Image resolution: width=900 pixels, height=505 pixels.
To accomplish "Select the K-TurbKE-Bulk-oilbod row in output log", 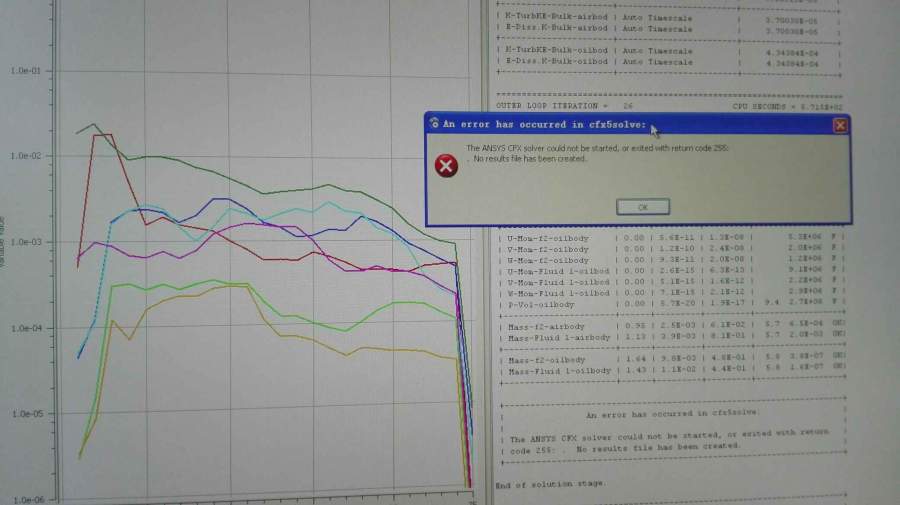I will (669, 51).
